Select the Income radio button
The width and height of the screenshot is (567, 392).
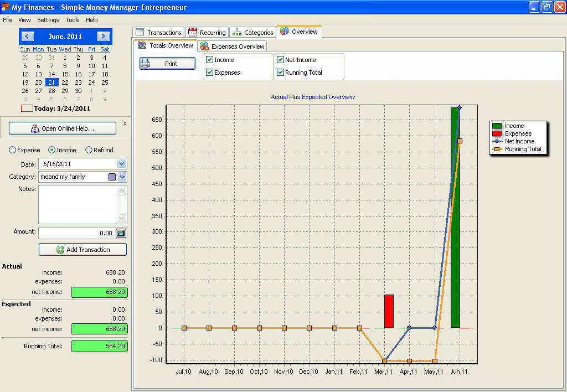(x=51, y=149)
